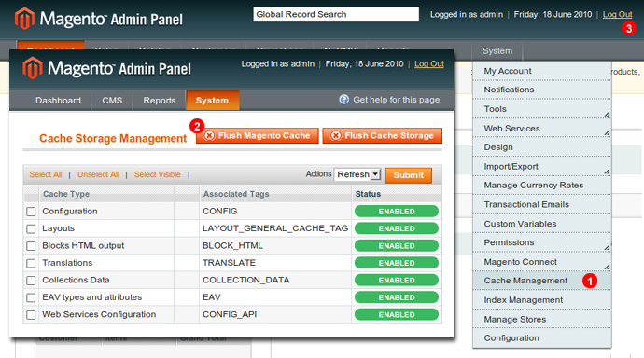This screenshot has height=358, width=644.
Task: Click the Magento logo in the front panel
Action: click(106, 68)
